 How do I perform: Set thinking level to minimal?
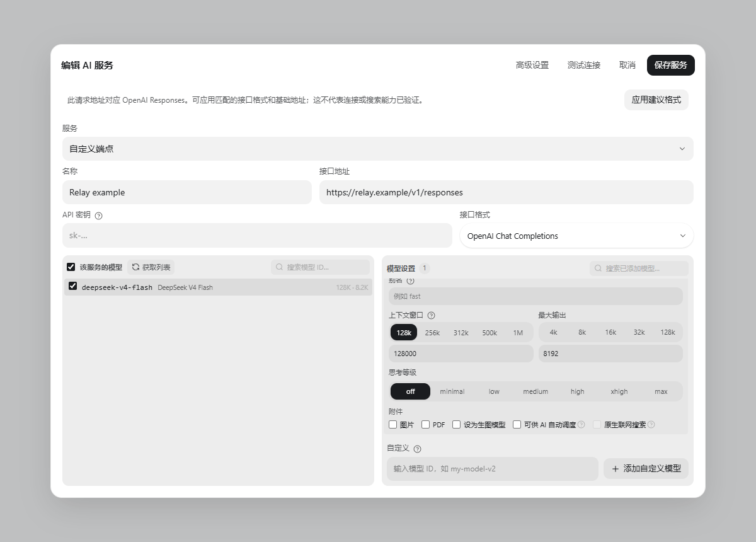pyautogui.click(x=452, y=391)
